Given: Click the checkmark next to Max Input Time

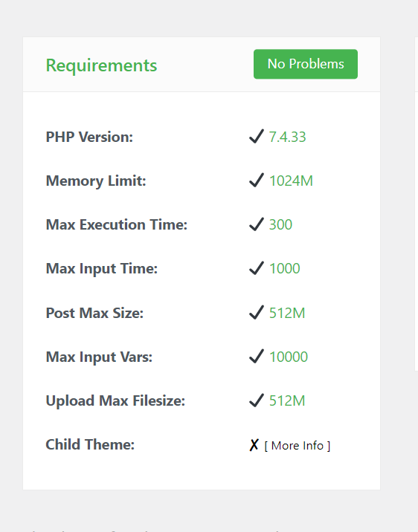Looking at the screenshot, I should pyautogui.click(x=257, y=268).
